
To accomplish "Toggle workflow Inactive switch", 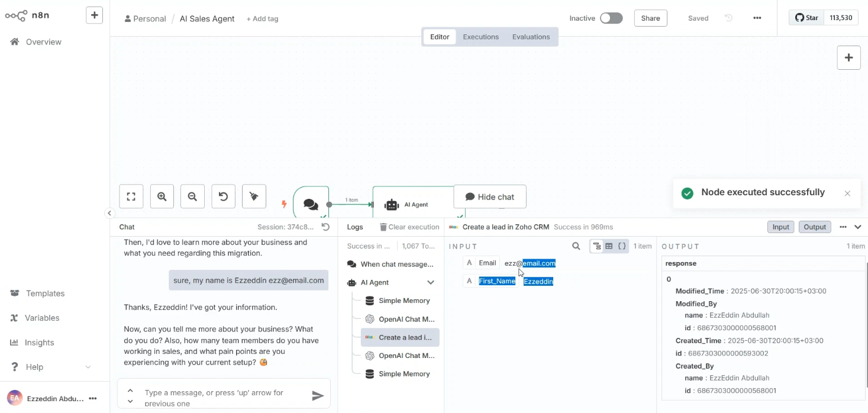I will (611, 18).
